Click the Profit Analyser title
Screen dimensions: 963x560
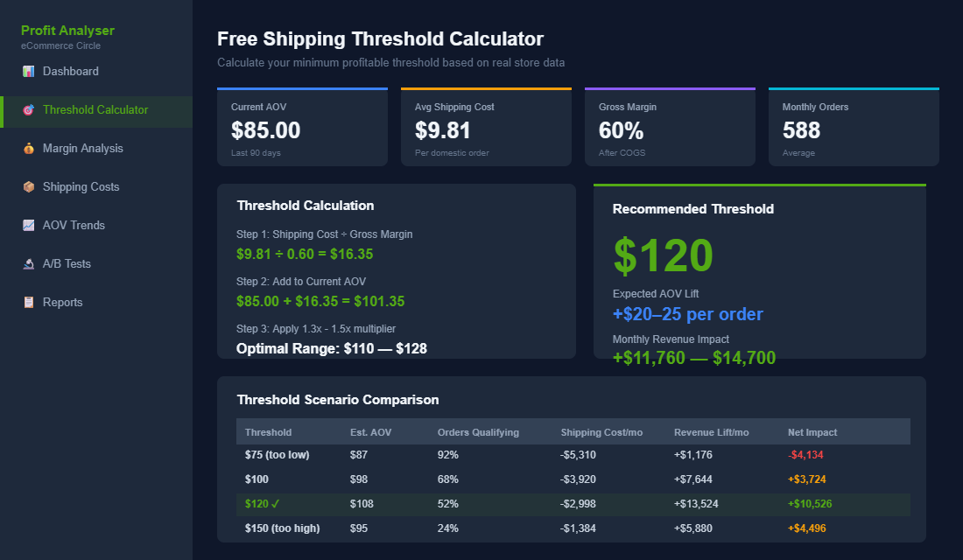pos(67,30)
